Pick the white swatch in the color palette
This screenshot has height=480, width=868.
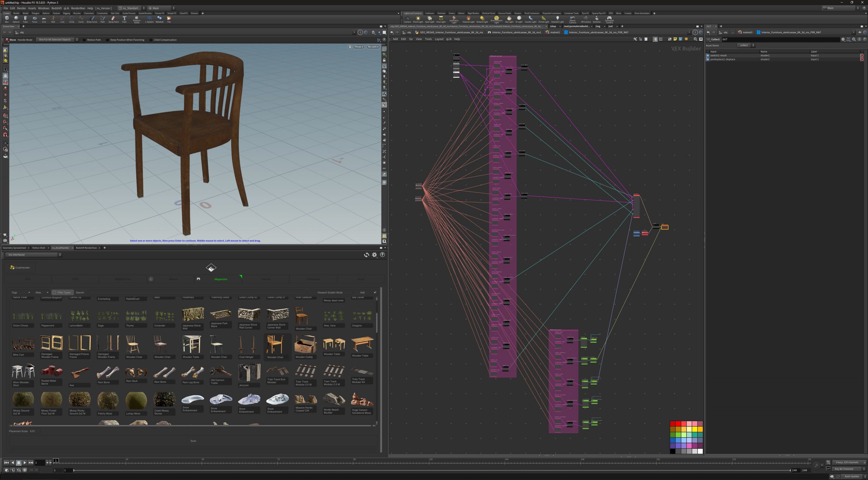pyautogui.click(x=700, y=451)
